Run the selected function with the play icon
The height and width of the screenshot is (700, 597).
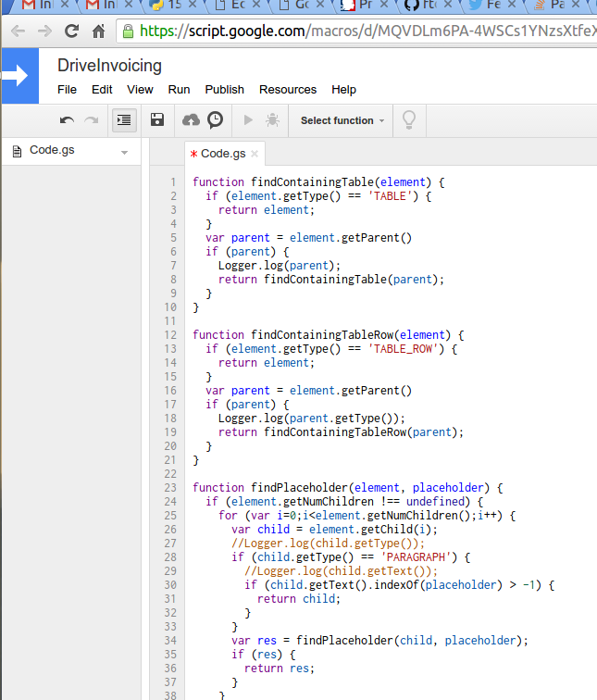[248, 119]
